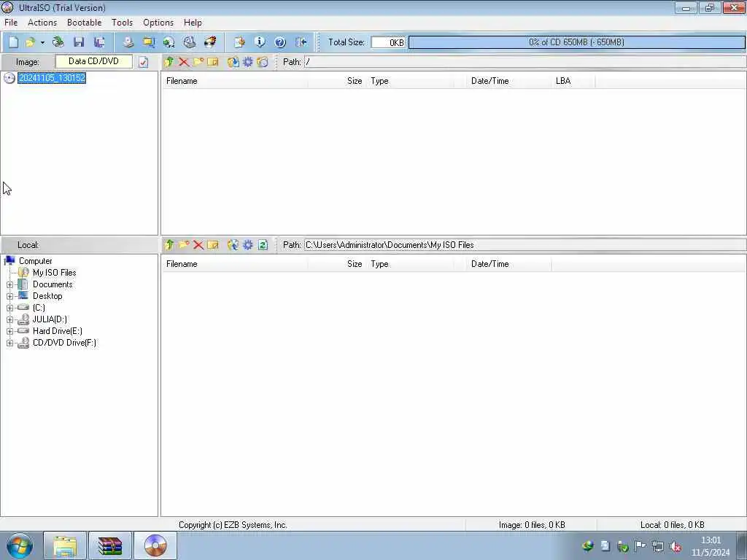Select the Computer root node

(x=35, y=261)
